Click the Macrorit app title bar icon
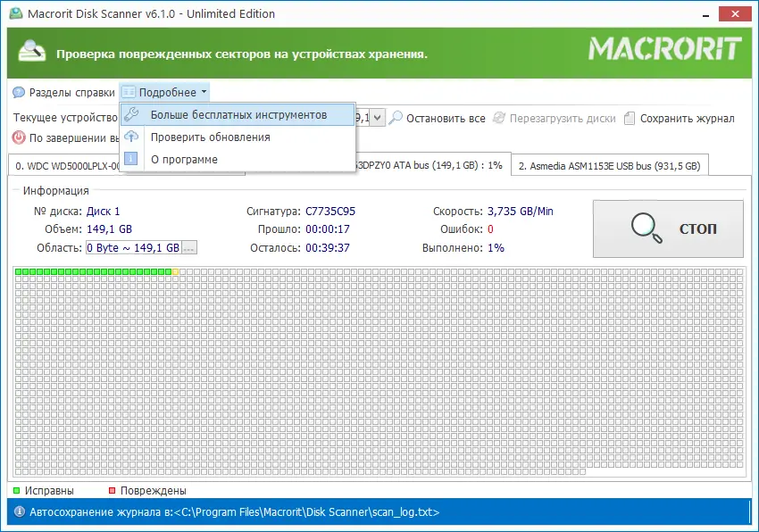The image size is (759, 532). tap(16, 13)
